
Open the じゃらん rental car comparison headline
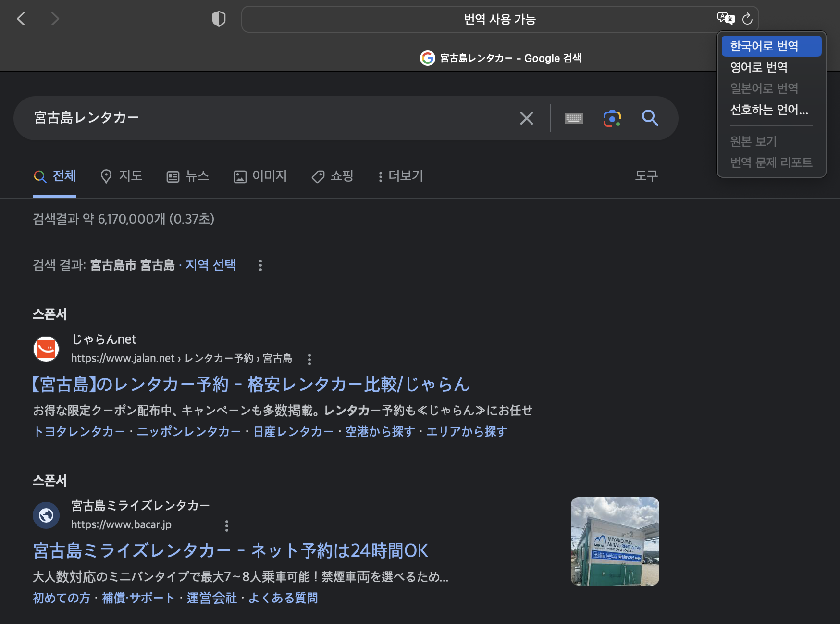click(x=251, y=385)
